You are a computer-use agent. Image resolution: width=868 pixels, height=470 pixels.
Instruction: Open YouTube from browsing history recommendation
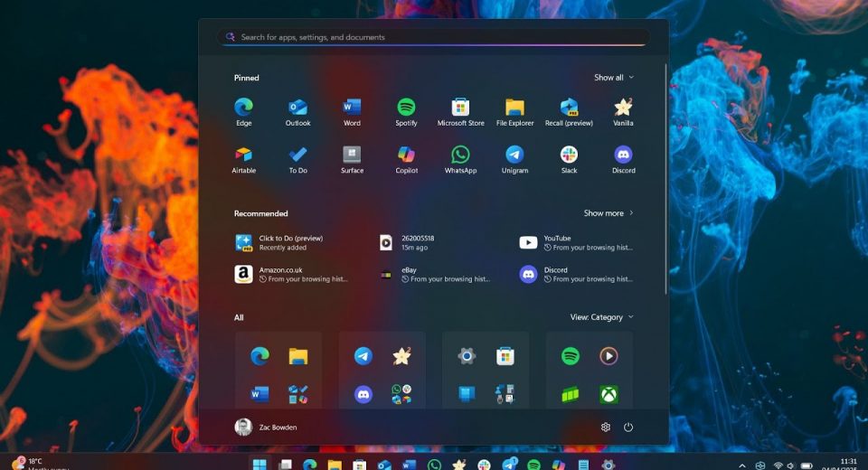[x=576, y=242]
